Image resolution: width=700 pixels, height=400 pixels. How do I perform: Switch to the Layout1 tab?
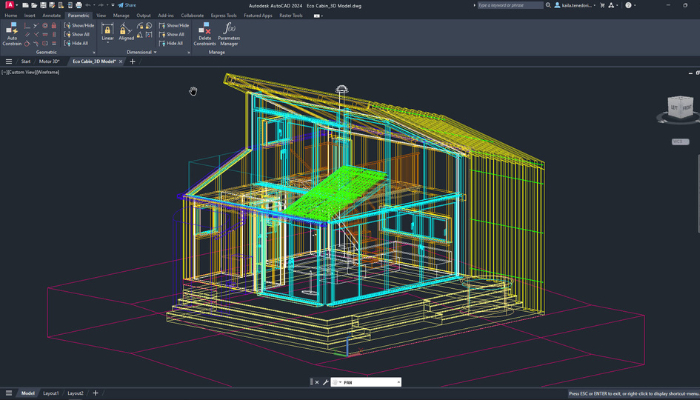coord(51,393)
